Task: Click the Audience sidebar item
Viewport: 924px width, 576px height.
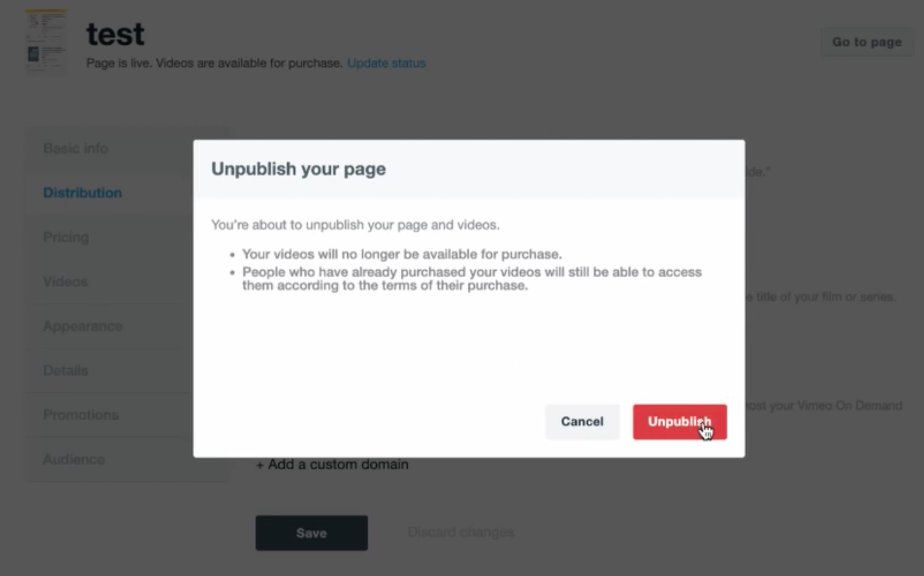Action: [73, 459]
